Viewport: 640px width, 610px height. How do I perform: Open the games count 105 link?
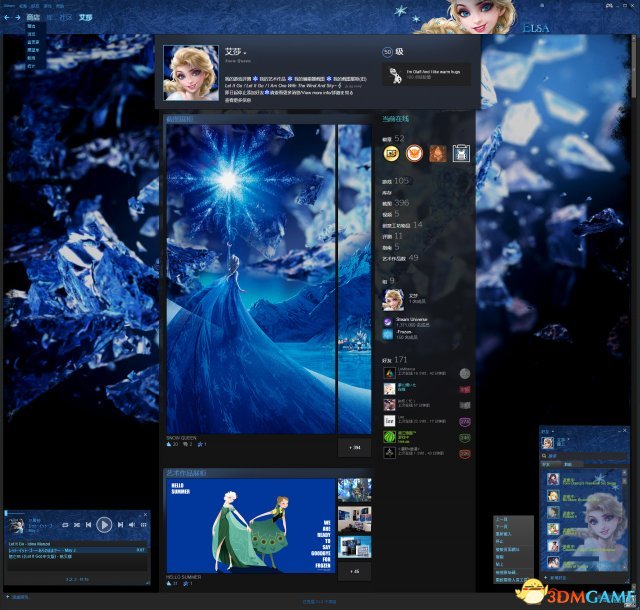click(396, 181)
